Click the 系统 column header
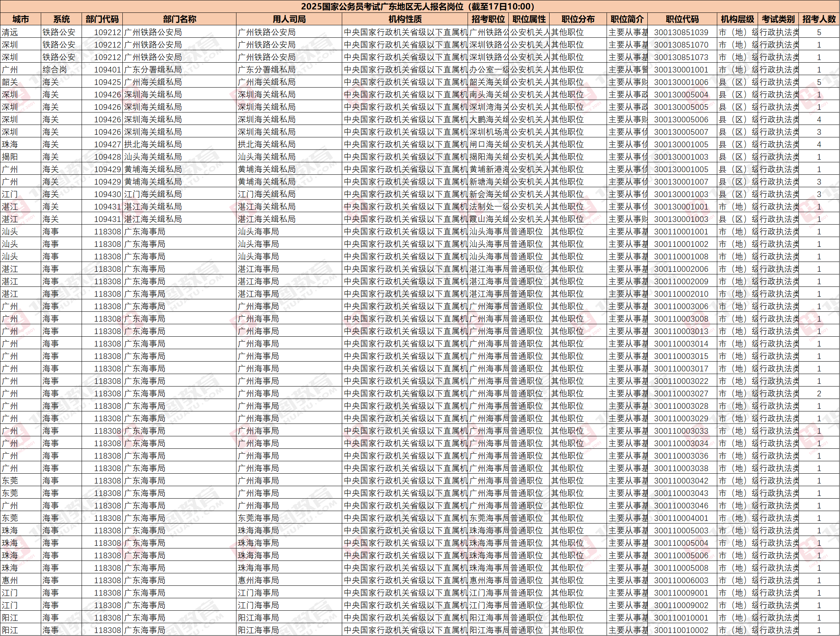840x636 pixels. (x=62, y=19)
